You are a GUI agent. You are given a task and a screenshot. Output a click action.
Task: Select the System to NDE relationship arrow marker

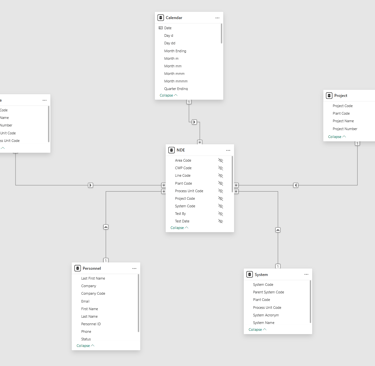pyautogui.click(x=278, y=230)
